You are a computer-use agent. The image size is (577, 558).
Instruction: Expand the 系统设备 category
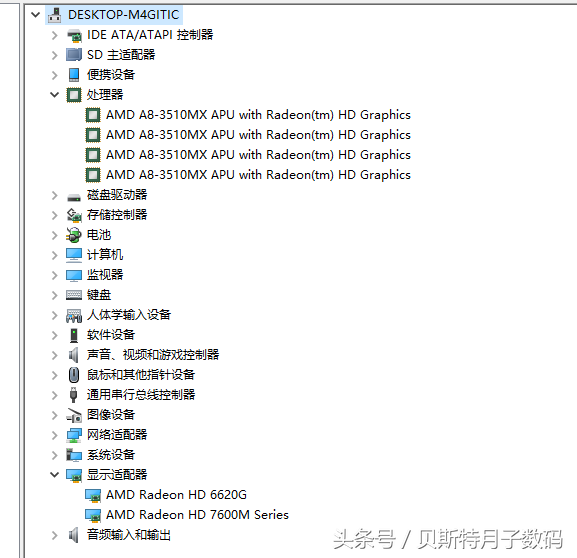pyautogui.click(x=55, y=455)
